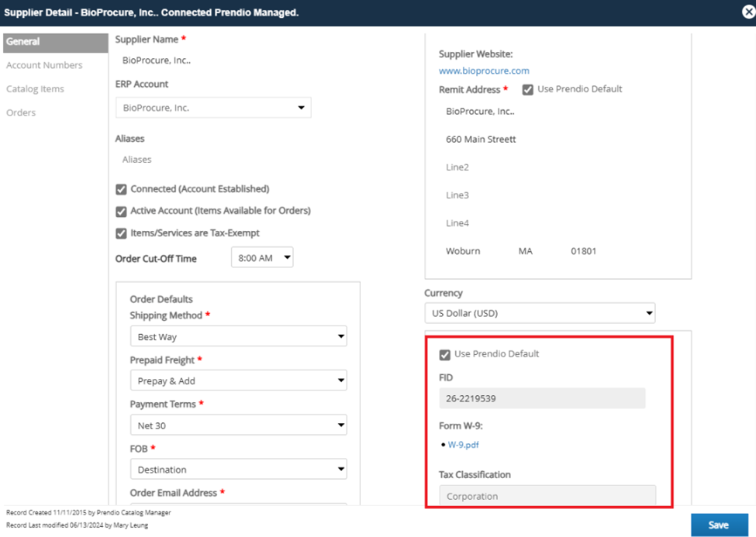Viewport: 756px width, 537px height.
Task: Open Order Cut-Off Time dropdown
Action: coord(262,258)
